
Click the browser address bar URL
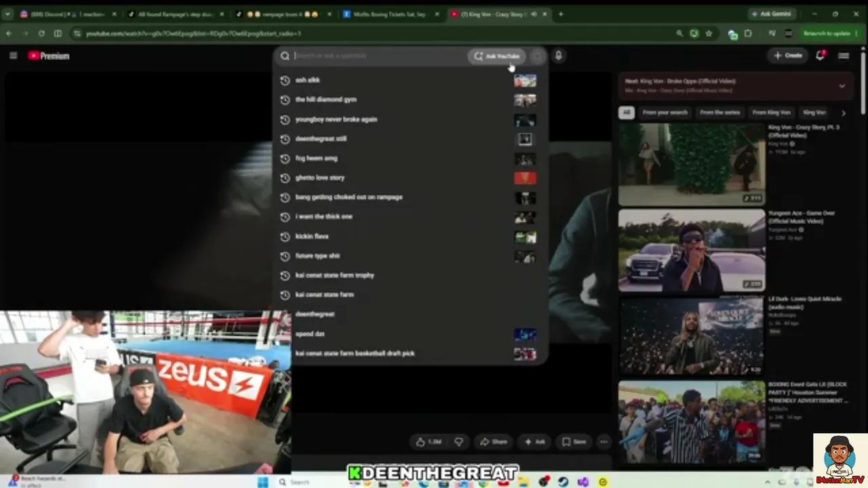tap(193, 33)
